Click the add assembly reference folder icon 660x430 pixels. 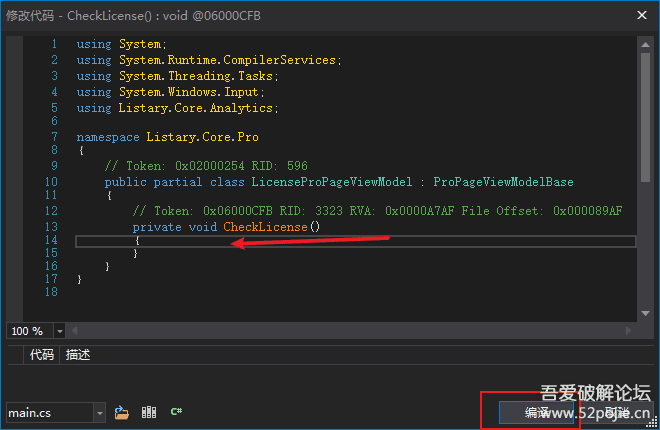(x=122, y=412)
